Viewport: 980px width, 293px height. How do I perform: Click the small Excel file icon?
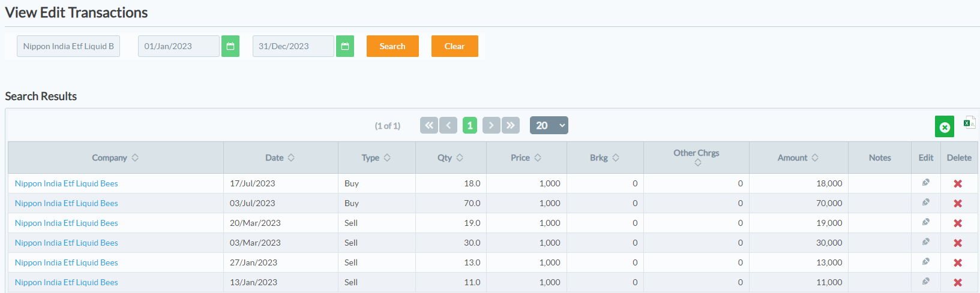point(969,123)
